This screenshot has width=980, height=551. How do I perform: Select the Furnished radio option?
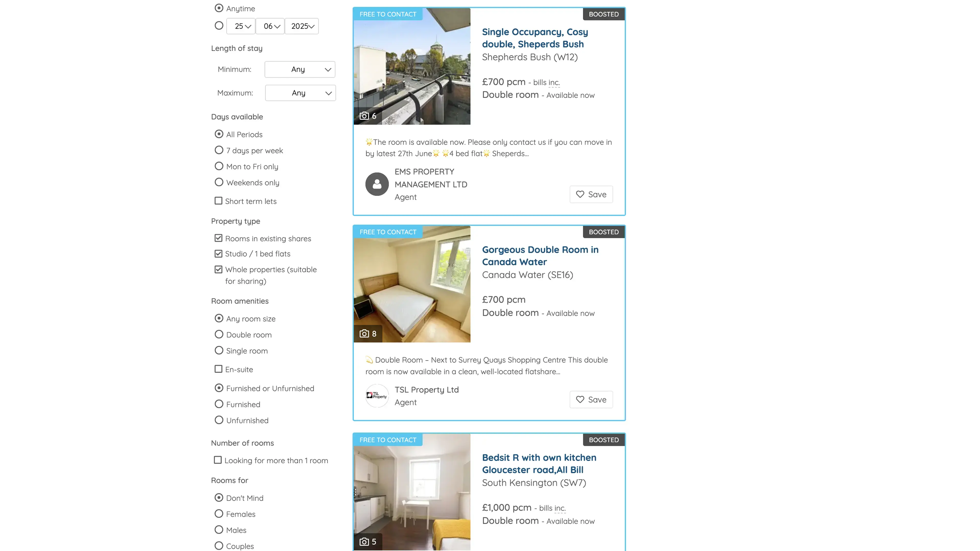[219, 404]
